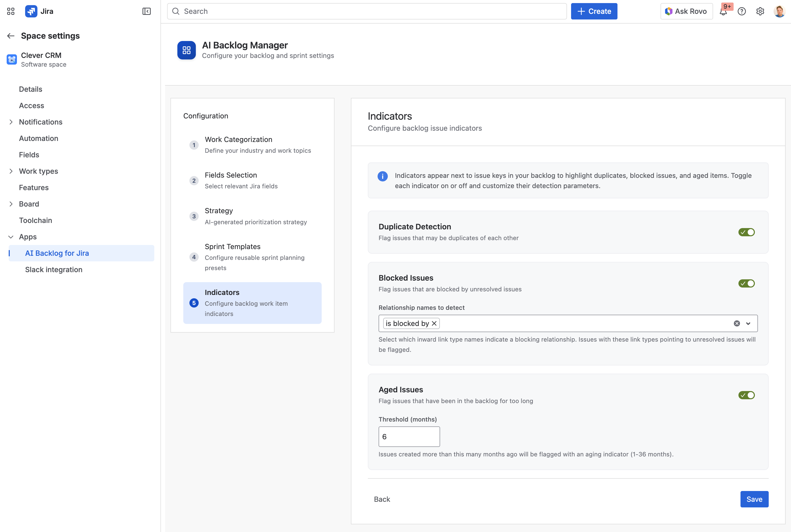
Task: Expand the Notifications section
Action: (x=11, y=122)
